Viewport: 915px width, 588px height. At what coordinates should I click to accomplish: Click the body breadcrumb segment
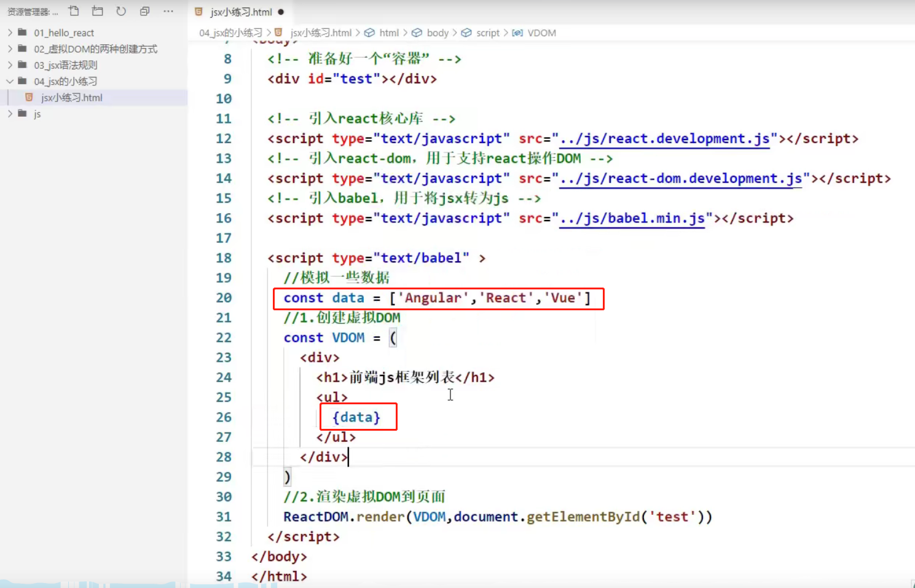(x=438, y=33)
